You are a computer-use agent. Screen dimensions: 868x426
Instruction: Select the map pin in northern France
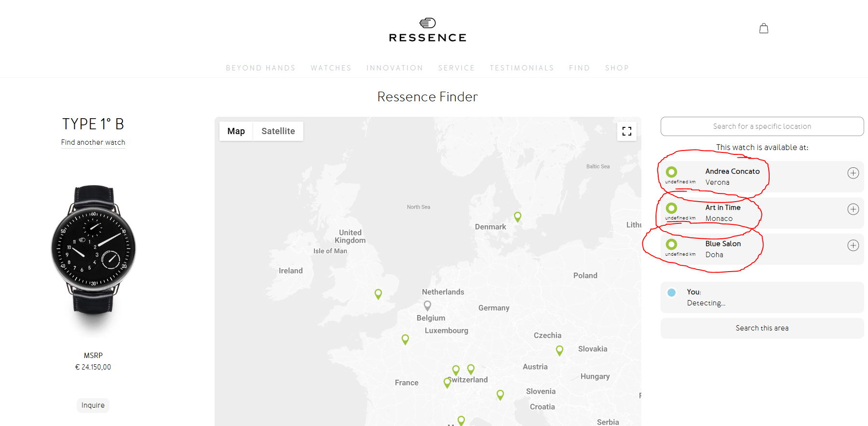(406, 340)
